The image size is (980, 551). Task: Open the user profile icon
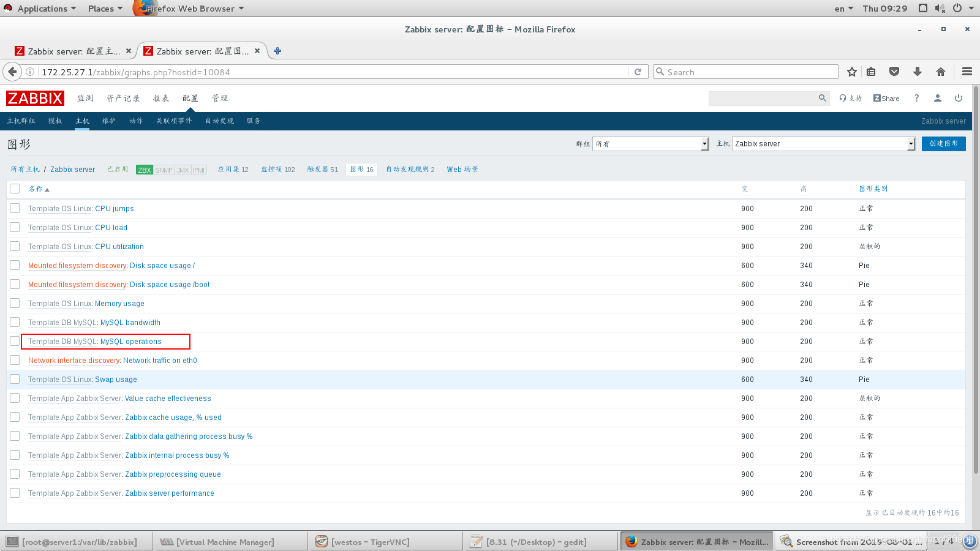[937, 98]
